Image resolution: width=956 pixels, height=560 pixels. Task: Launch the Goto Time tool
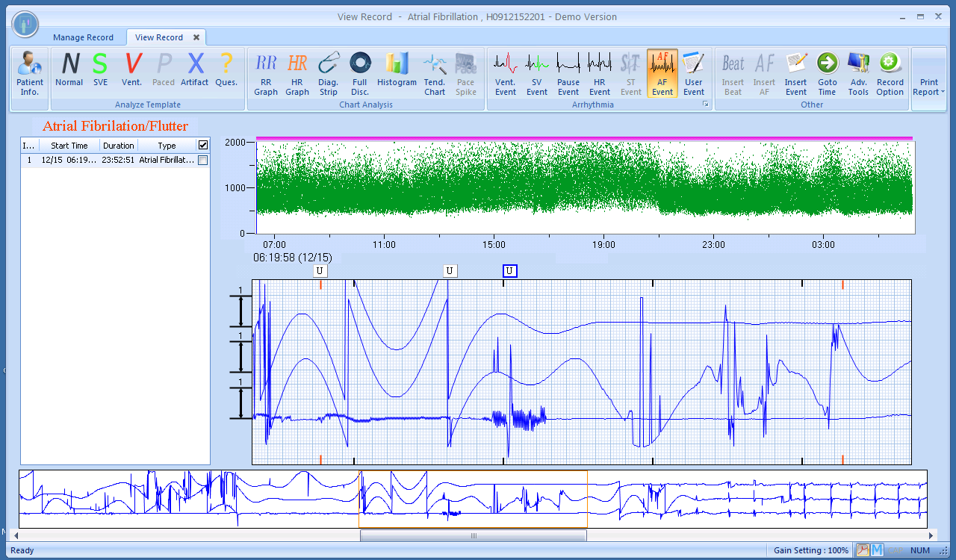click(827, 73)
